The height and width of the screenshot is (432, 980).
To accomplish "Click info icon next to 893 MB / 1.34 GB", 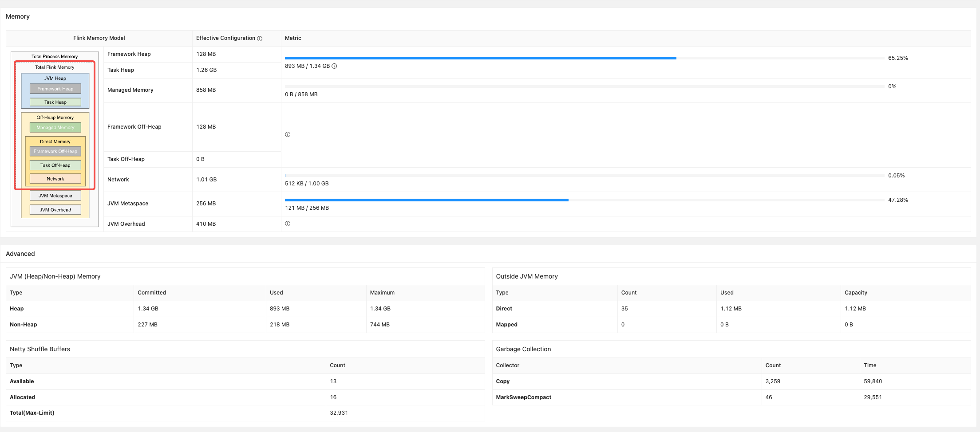I will (334, 66).
